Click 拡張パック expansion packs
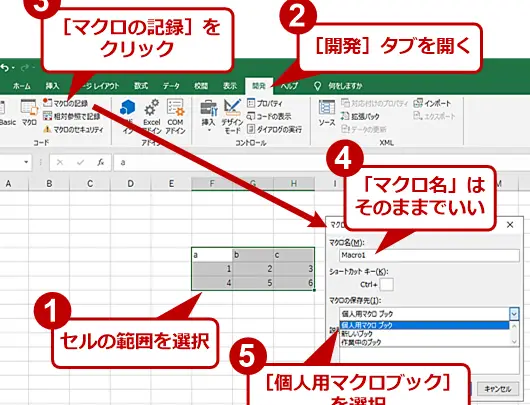Image resolution: width=530 pixels, height=405 pixels. pos(360,116)
